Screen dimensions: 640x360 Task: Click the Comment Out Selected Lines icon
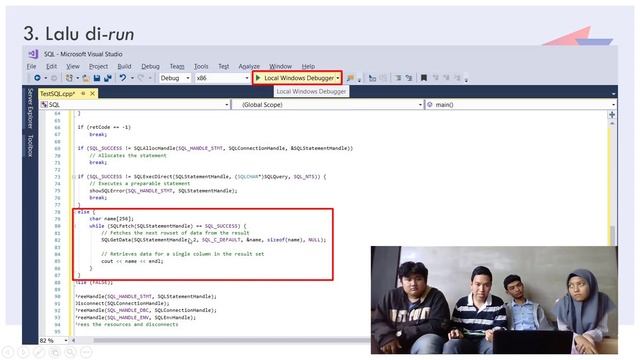[398, 78]
